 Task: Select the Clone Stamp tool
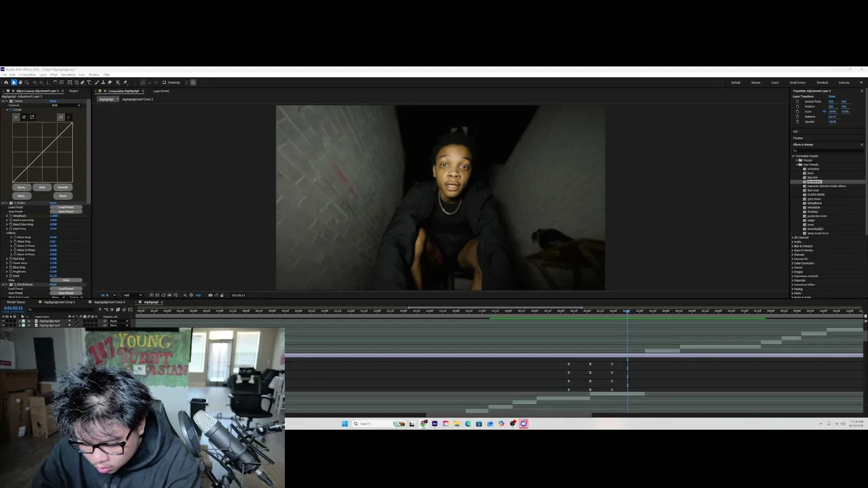pyautogui.click(x=103, y=83)
